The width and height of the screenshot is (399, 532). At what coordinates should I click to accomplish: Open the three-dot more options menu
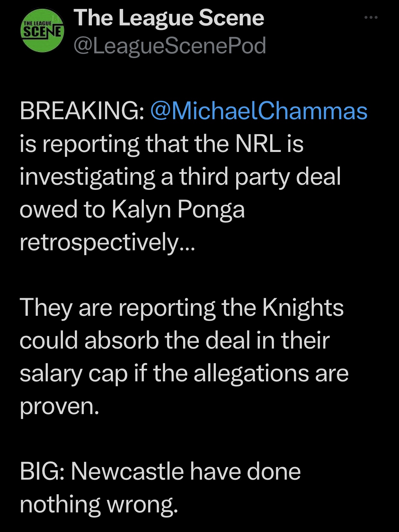coord(371,17)
